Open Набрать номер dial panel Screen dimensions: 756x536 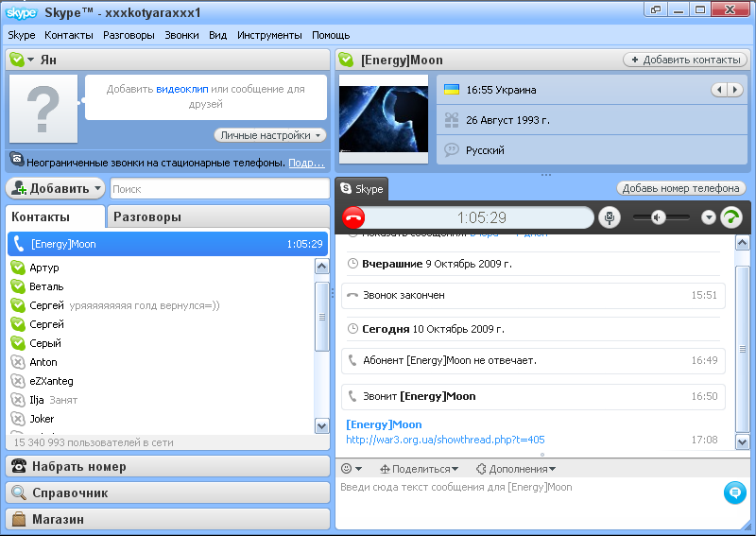coord(168,467)
